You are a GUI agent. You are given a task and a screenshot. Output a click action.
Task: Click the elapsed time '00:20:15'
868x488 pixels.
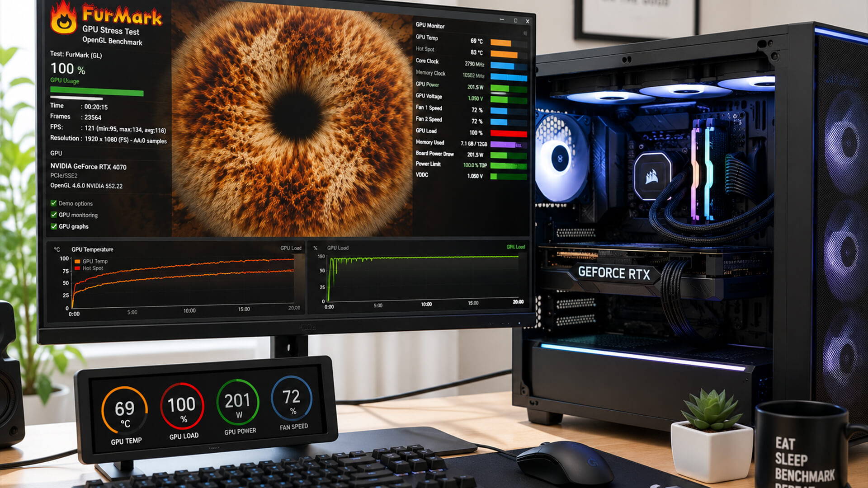(x=96, y=107)
